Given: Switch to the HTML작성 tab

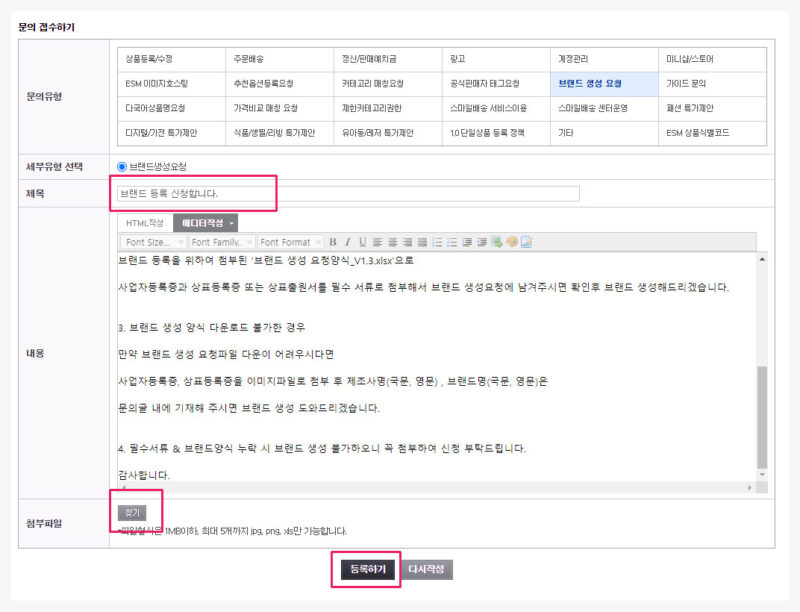Looking at the screenshot, I should click(144, 223).
